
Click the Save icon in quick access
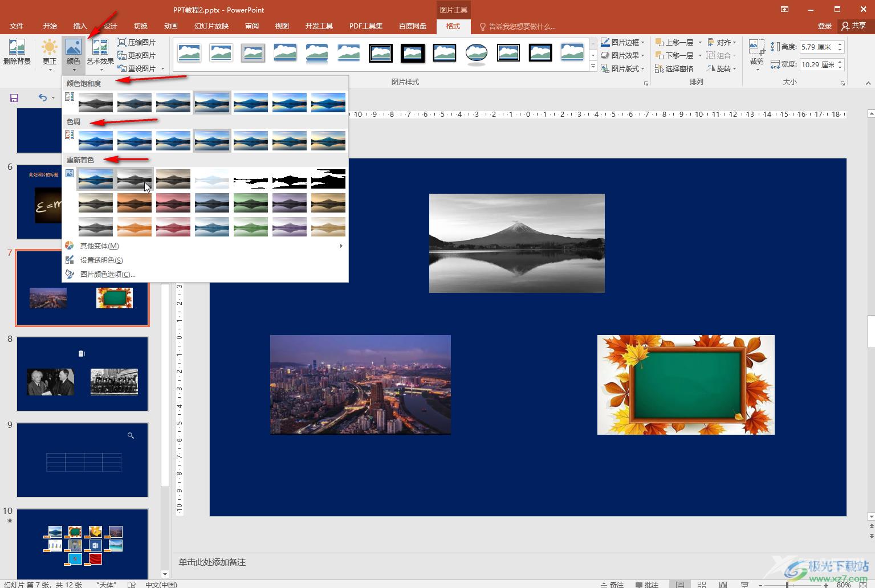coord(14,98)
